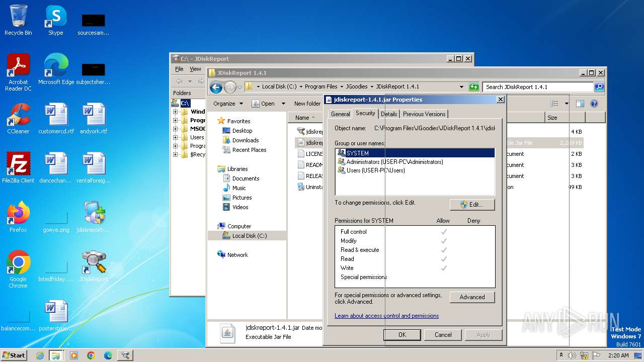644x362 pixels.
Task: Expand $Recy folder in JDiskReport tree
Action: point(176,154)
